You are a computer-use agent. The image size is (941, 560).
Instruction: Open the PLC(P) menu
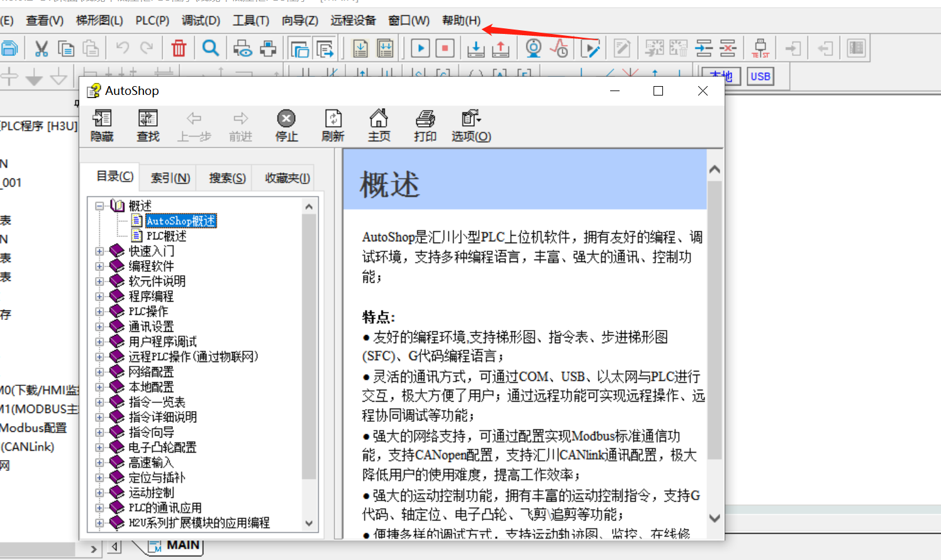(152, 21)
